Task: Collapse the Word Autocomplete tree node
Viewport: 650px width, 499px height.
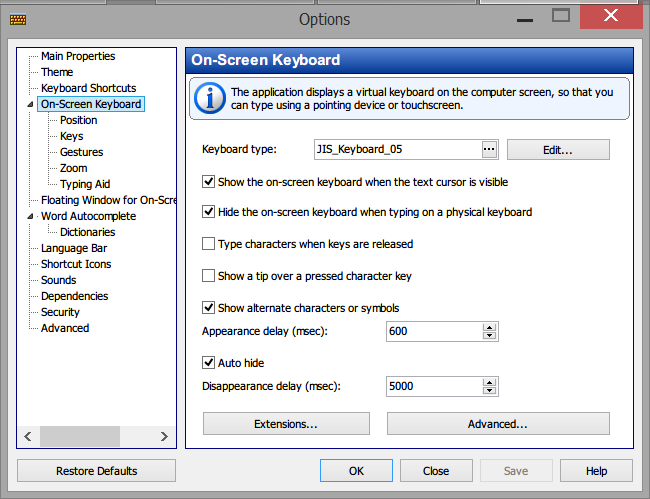Action: click(30, 216)
